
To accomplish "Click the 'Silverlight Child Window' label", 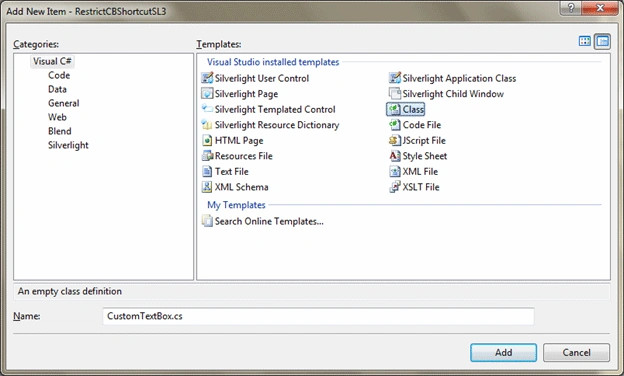I will [453, 94].
